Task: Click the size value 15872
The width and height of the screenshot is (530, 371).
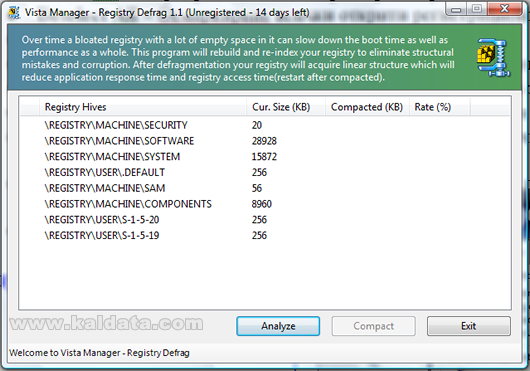Action: pyautogui.click(x=264, y=157)
